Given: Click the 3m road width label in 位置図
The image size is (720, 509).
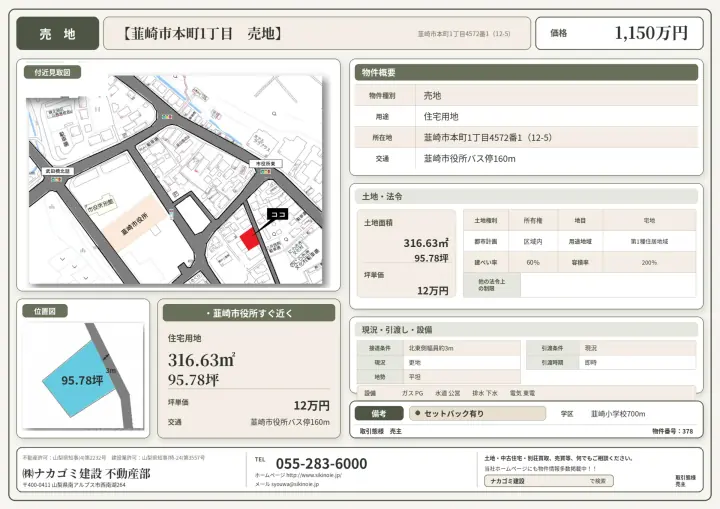Looking at the screenshot, I should tap(111, 370).
